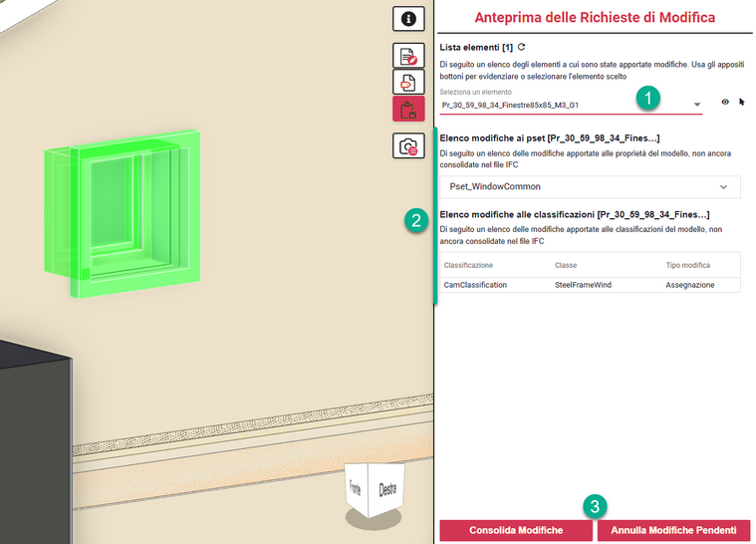Image resolution: width=756 pixels, height=544 pixels.
Task: Toggle the eye highlight element icon
Action: [x=724, y=102]
